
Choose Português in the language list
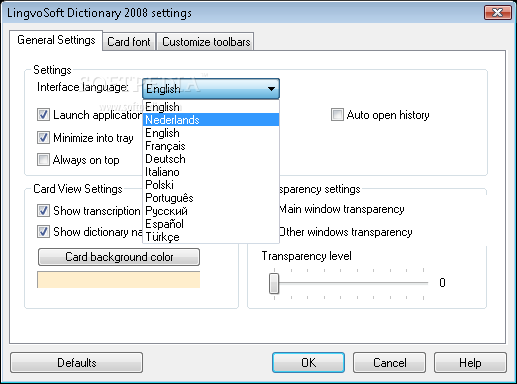pyautogui.click(x=211, y=198)
